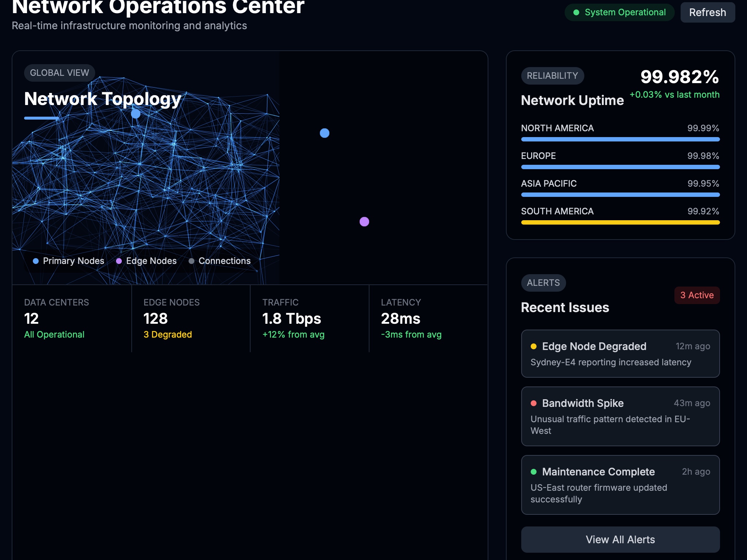Viewport: 747px width, 560px height.
Task: Expand the Edge Node Degraded alert card
Action: [620, 354]
